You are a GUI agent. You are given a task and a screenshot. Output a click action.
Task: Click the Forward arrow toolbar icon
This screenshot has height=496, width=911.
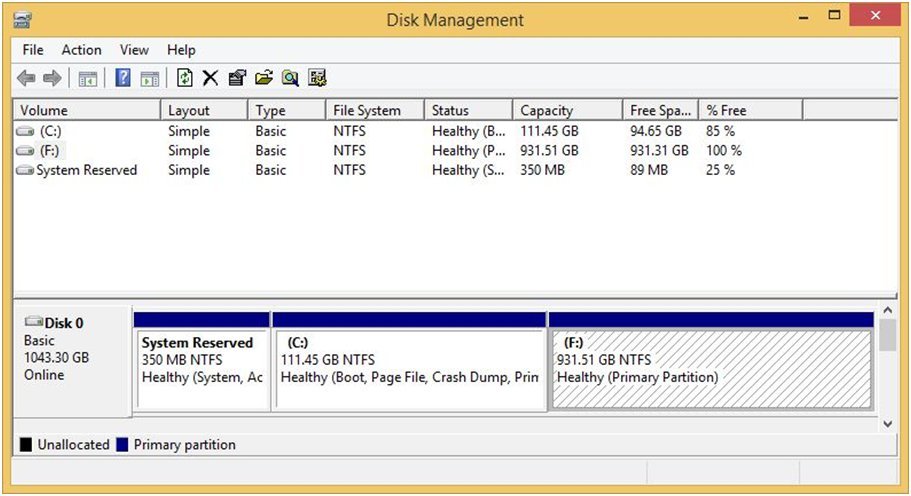[52, 78]
